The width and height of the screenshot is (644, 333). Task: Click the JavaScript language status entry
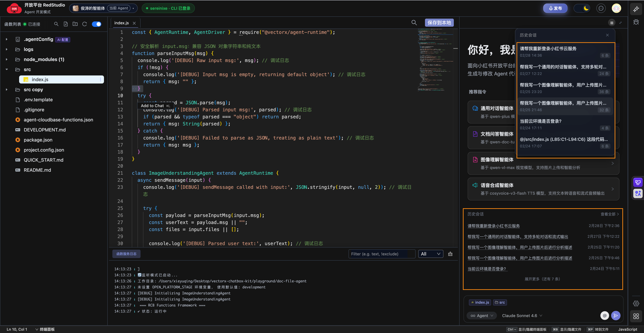628,329
